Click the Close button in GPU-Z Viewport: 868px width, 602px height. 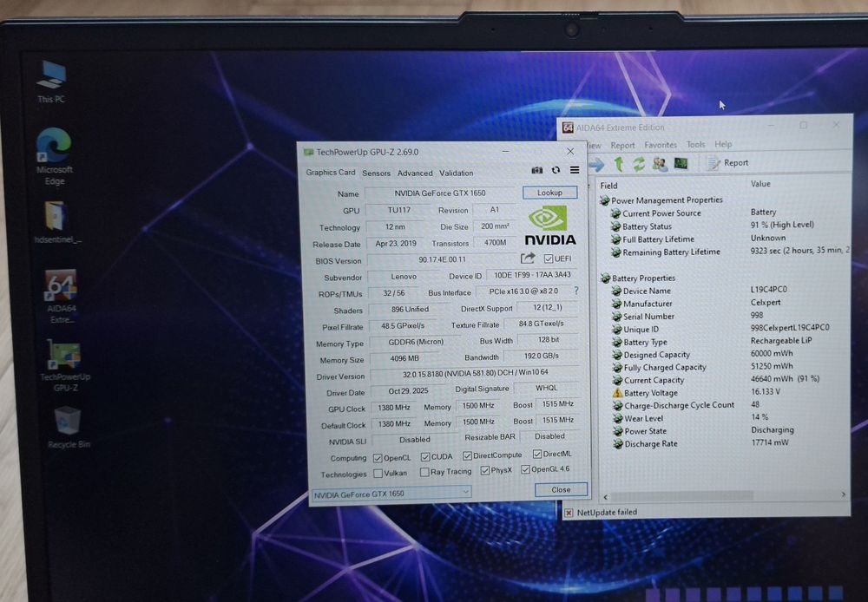561,490
